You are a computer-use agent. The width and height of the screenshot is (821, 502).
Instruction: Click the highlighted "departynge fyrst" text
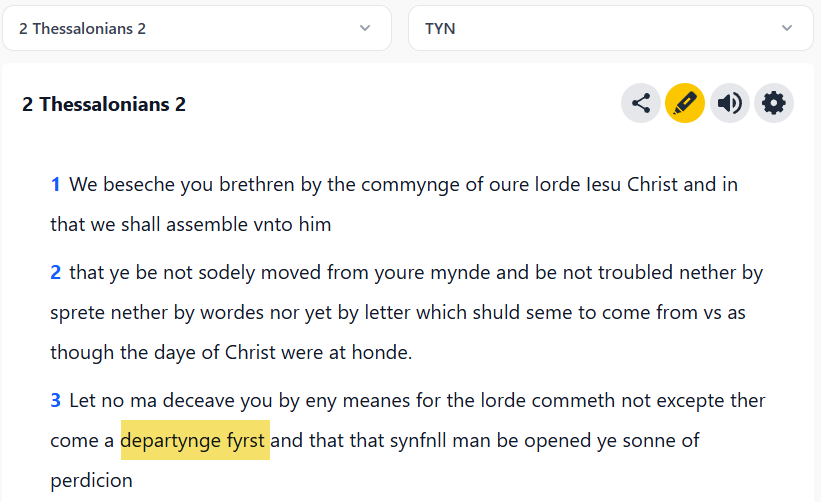click(194, 441)
